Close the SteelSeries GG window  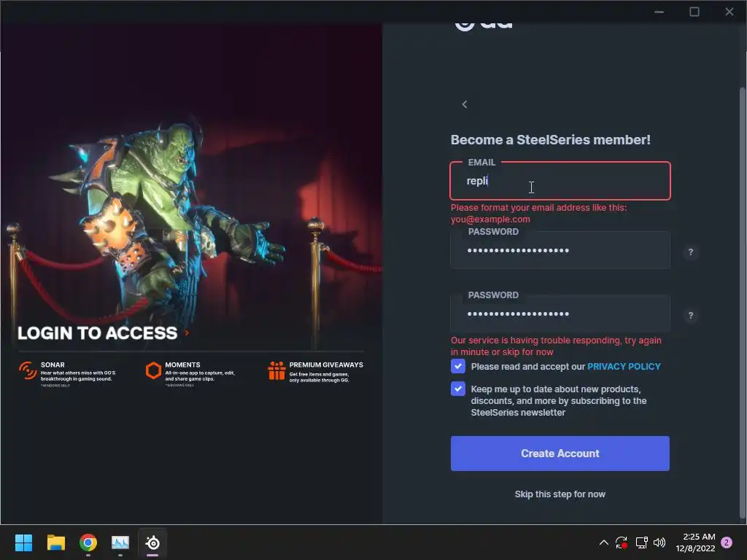coord(729,12)
